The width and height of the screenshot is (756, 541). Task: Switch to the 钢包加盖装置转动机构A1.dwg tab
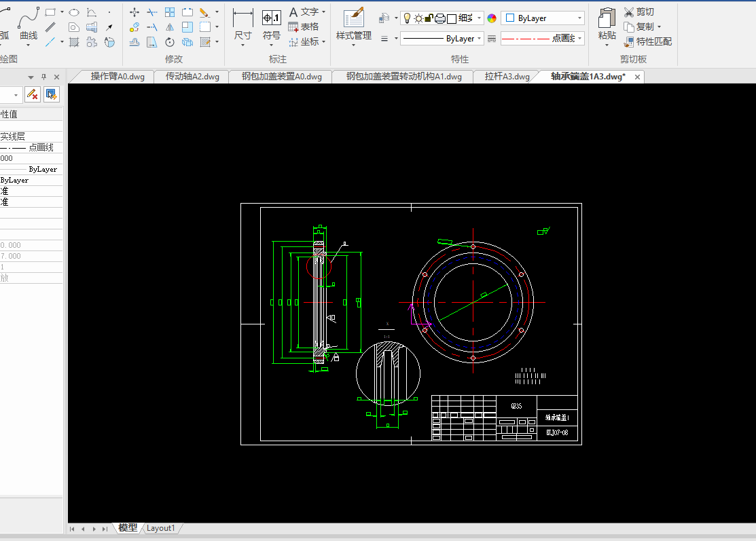point(404,77)
